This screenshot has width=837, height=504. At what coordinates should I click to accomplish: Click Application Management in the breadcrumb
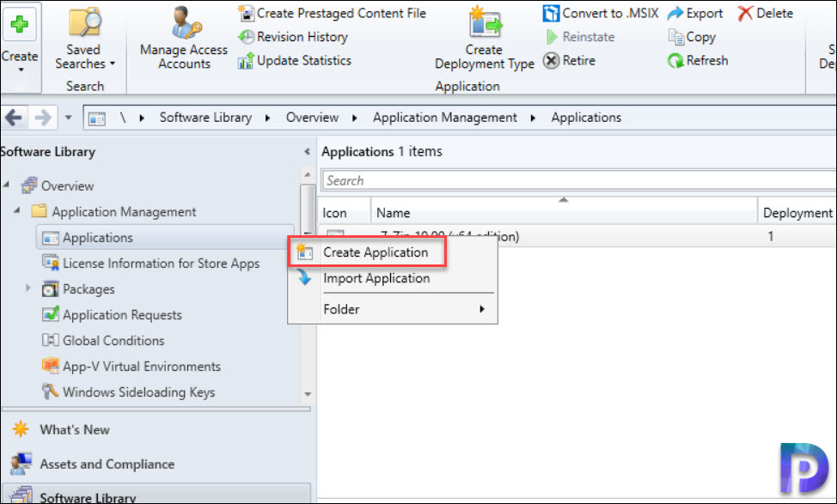[x=444, y=118]
